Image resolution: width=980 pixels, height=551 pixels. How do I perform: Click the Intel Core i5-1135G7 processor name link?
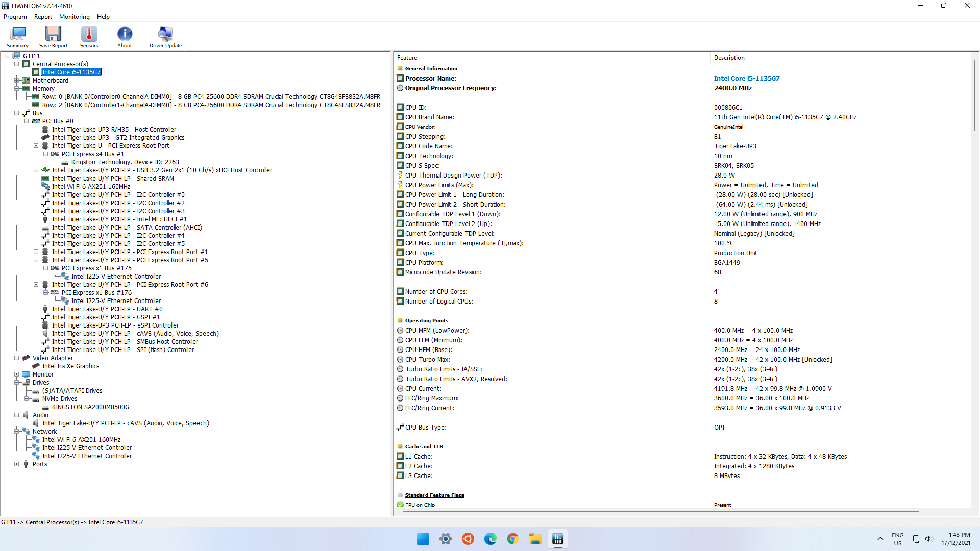(747, 78)
